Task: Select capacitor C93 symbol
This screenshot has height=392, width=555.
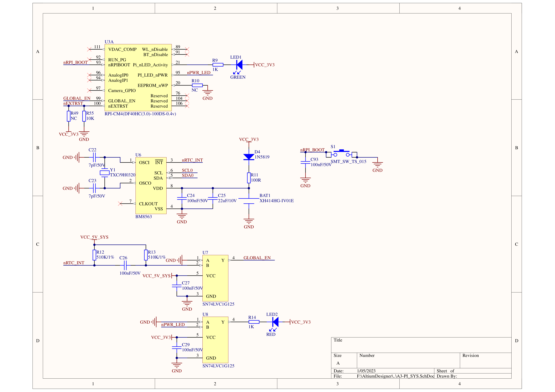Action: tap(305, 162)
